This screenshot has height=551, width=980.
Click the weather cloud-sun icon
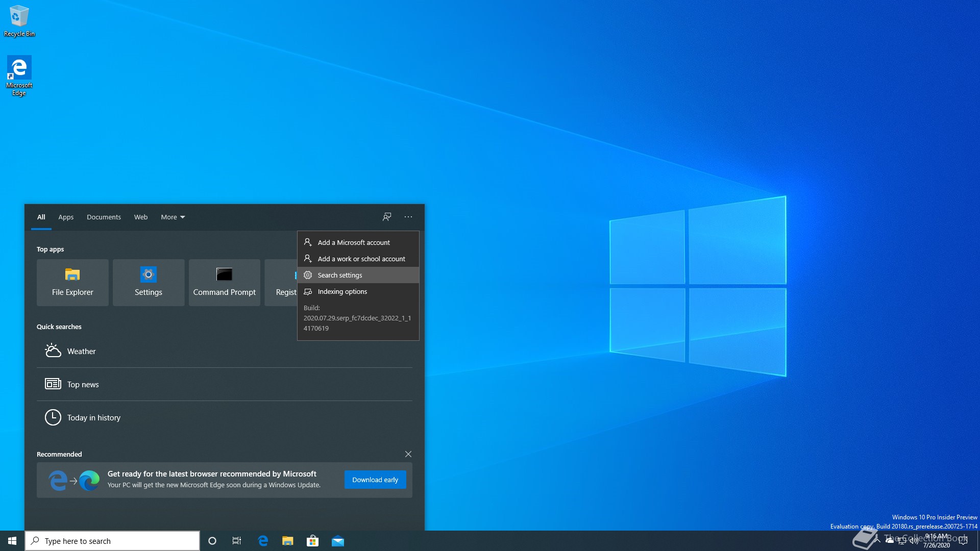coord(53,350)
